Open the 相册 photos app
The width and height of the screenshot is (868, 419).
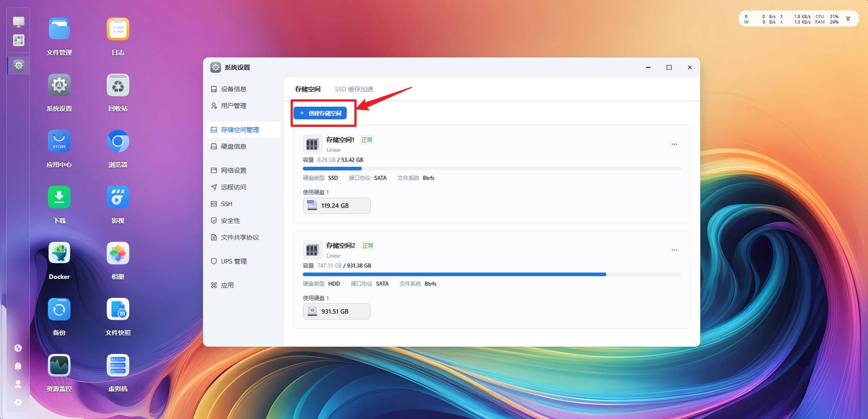[118, 253]
